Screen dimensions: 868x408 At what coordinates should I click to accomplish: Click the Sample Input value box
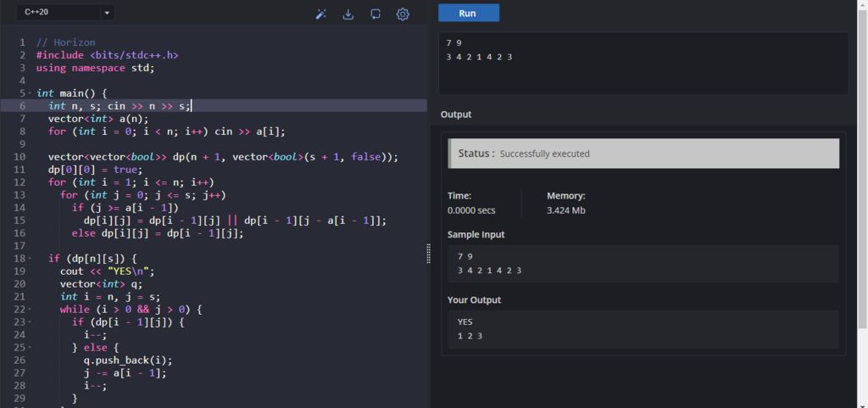click(643, 263)
